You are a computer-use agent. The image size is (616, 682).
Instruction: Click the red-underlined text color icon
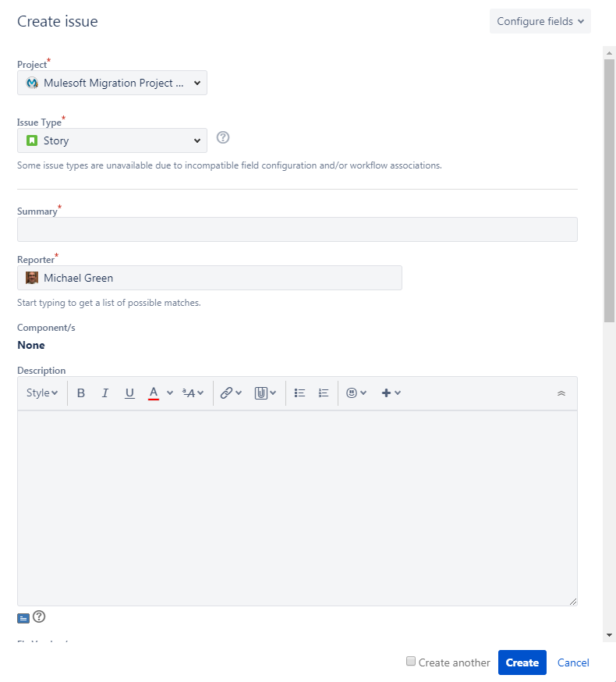pos(154,393)
